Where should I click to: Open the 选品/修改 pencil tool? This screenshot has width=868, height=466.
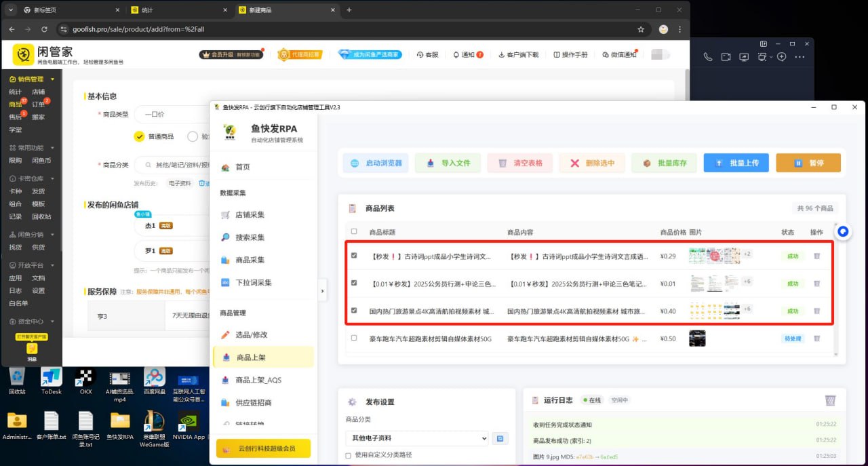pos(248,334)
